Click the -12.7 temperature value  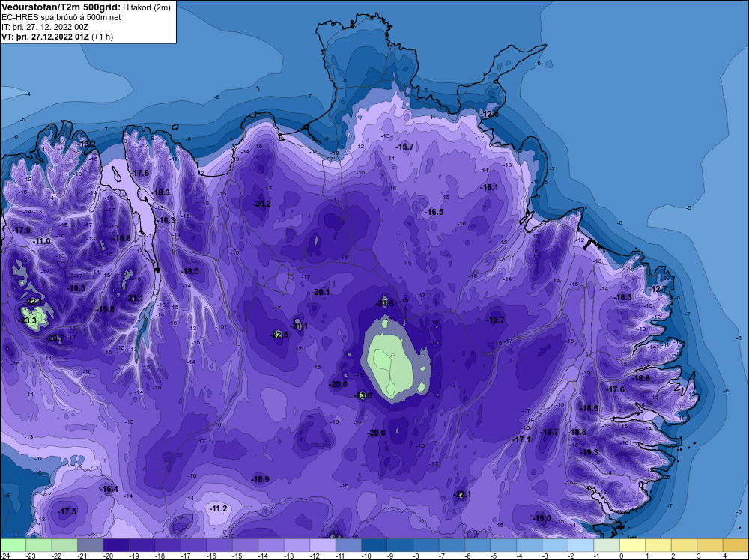coord(658,289)
